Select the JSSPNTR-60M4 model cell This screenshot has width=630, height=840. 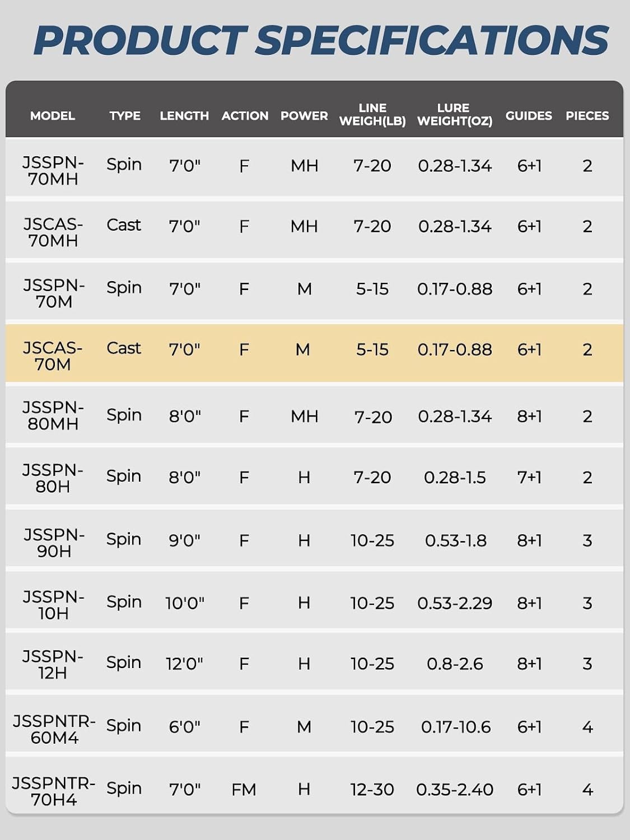(54, 730)
